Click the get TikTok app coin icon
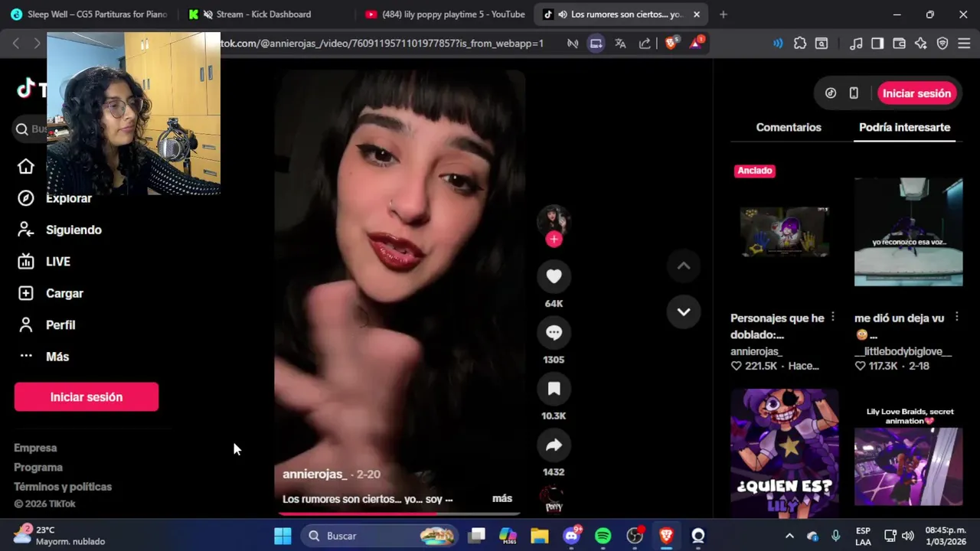The height and width of the screenshot is (551, 980). (831, 93)
